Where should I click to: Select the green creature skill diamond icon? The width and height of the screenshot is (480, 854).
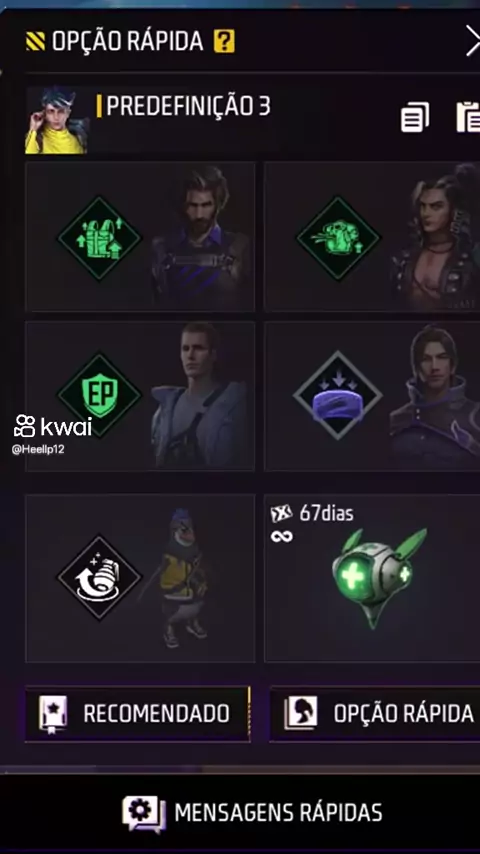pos(338,238)
